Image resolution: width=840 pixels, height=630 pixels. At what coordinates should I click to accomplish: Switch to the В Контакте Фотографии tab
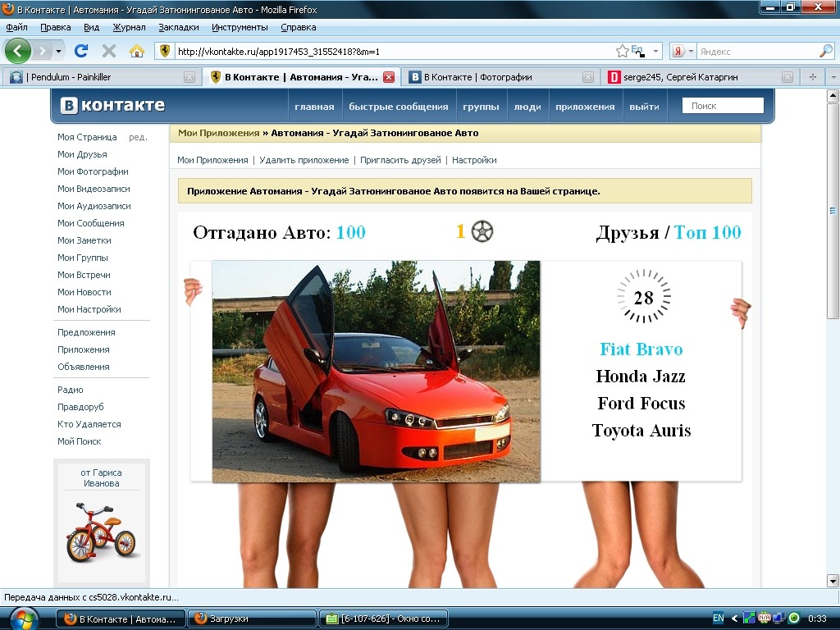click(500, 77)
